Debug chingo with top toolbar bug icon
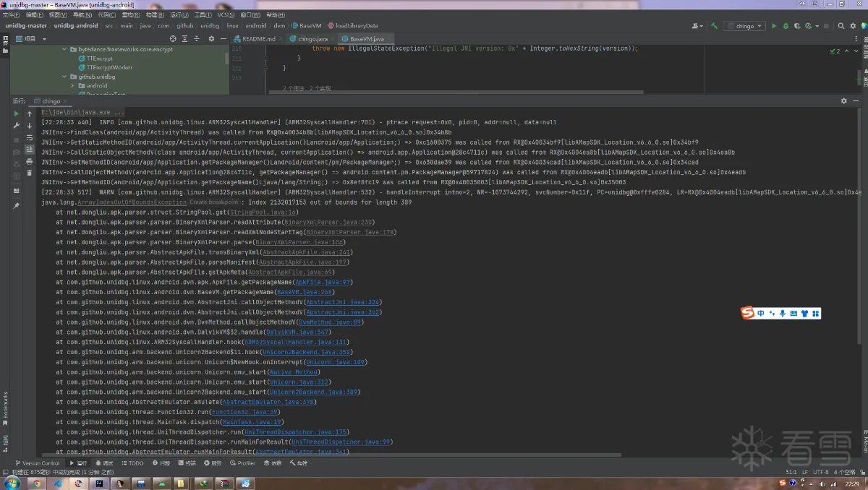 pyautogui.click(x=786, y=26)
